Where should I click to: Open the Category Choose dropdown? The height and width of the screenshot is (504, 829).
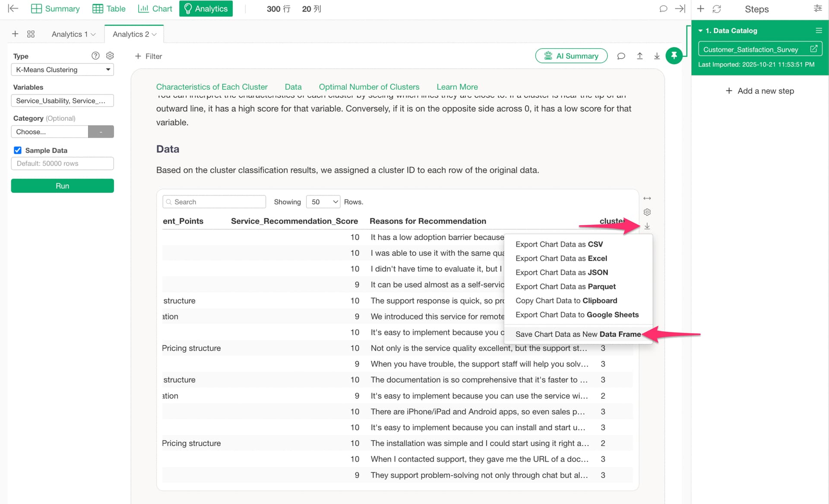[x=50, y=132]
